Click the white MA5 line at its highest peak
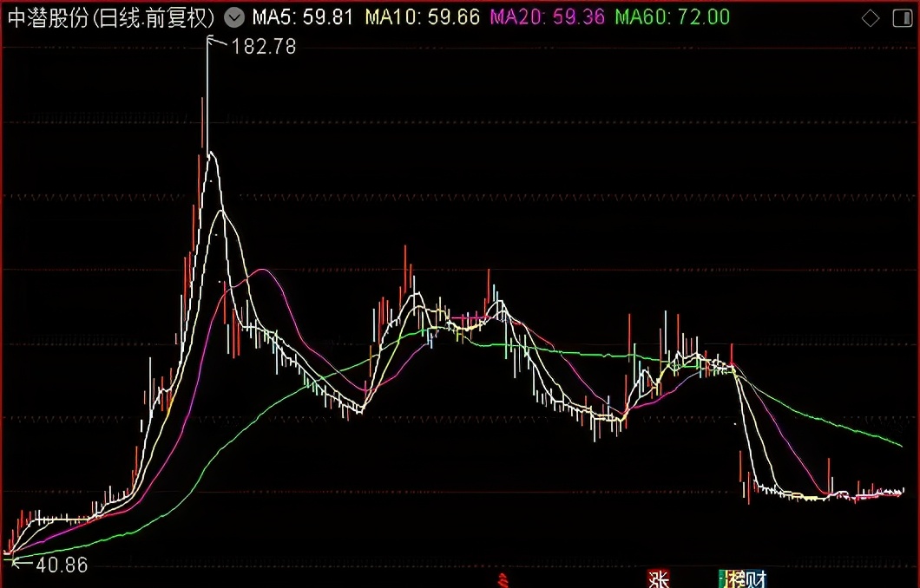920x588 pixels. tap(210, 154)
